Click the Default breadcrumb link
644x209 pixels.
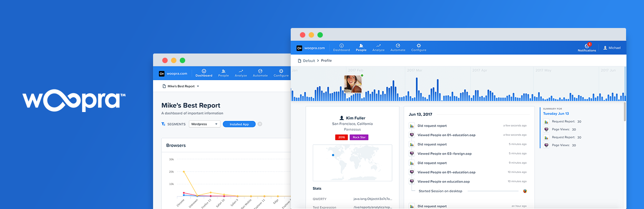[x=309, y=61]
